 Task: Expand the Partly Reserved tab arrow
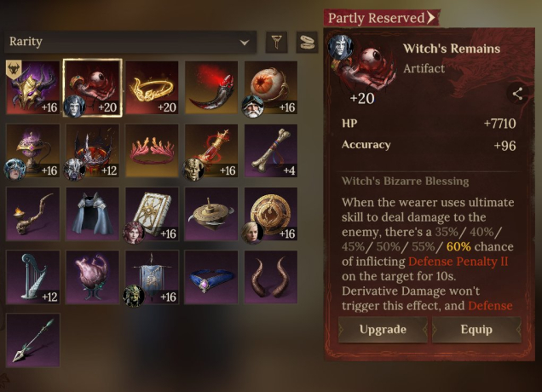tap(430, 17)
